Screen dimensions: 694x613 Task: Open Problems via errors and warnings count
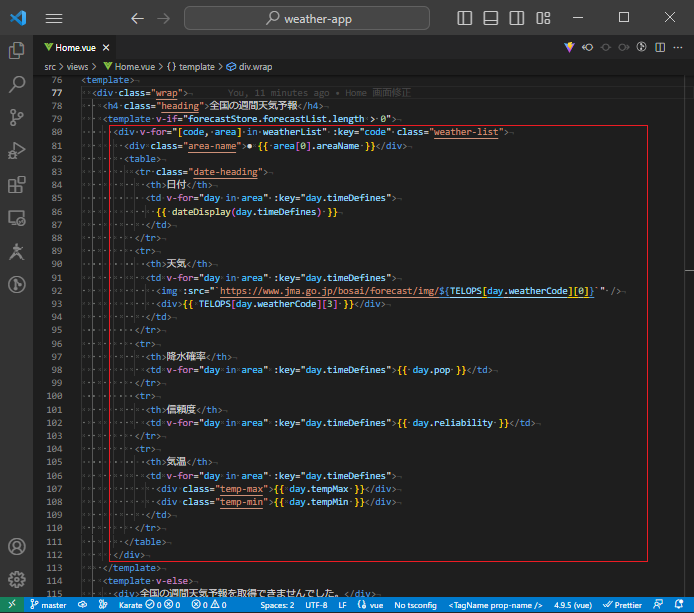pos(209,605)
